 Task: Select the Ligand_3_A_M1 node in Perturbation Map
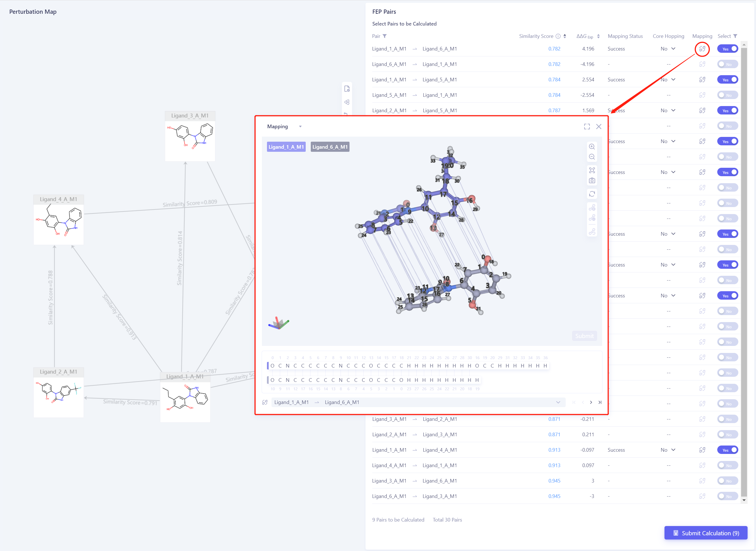(x=190, y=136)
